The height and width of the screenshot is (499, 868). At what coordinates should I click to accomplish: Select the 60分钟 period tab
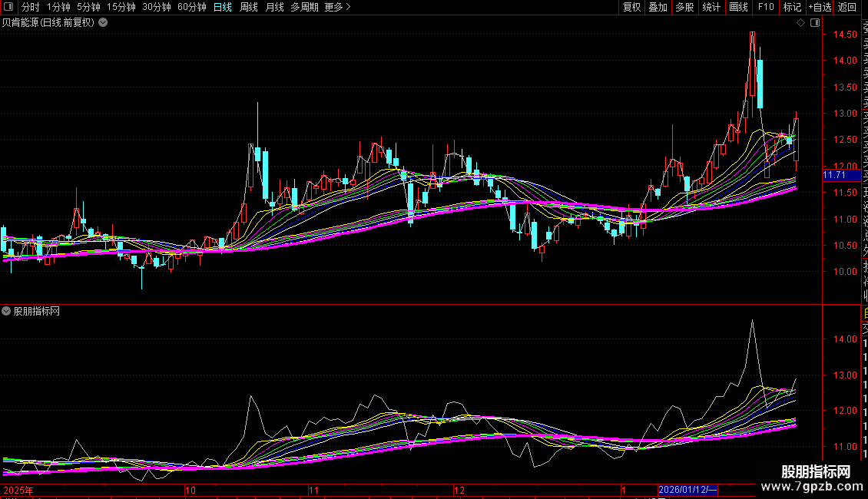tap(192, 7)
